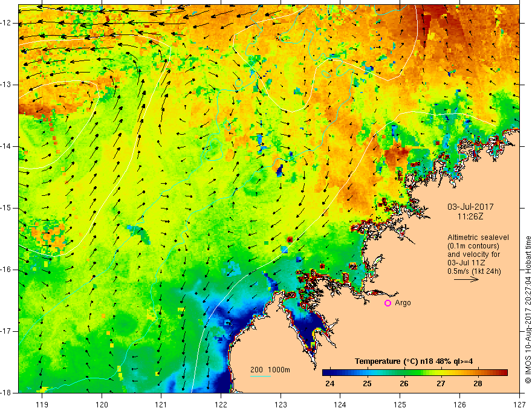Click the longitude axis label 126

pos(459,404)
